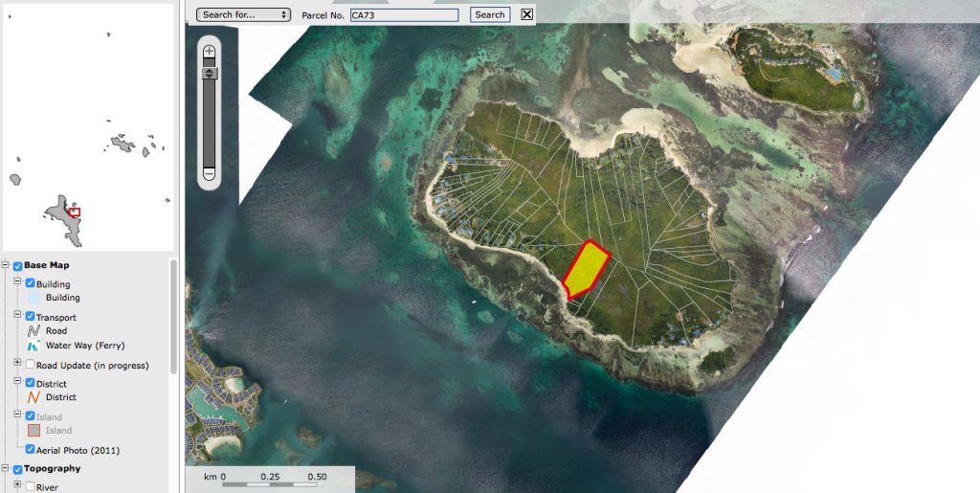The image size is (980, 493).
Task: Open the "Search for..." dropdown
Action: 243,15
